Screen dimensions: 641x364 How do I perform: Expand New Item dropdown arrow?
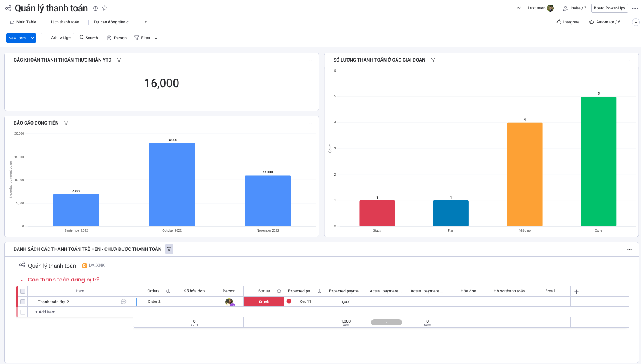32,38
